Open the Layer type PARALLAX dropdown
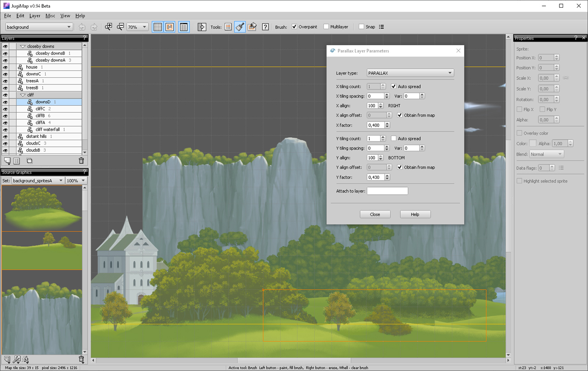 [410, 73]
